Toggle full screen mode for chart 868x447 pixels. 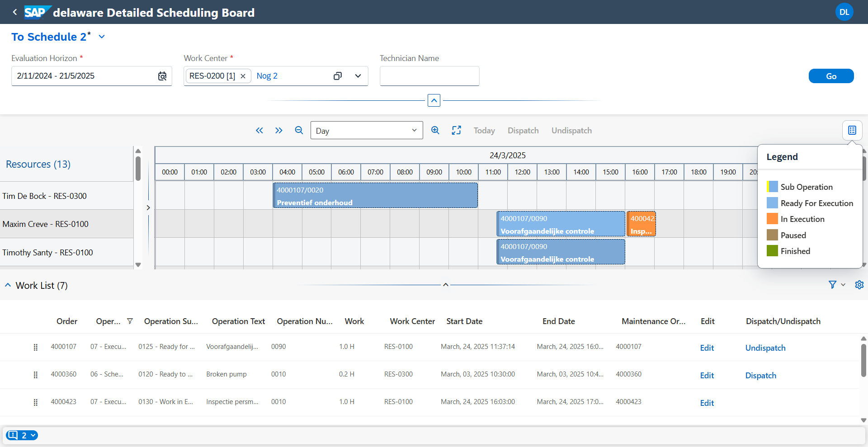coord(457,130)
